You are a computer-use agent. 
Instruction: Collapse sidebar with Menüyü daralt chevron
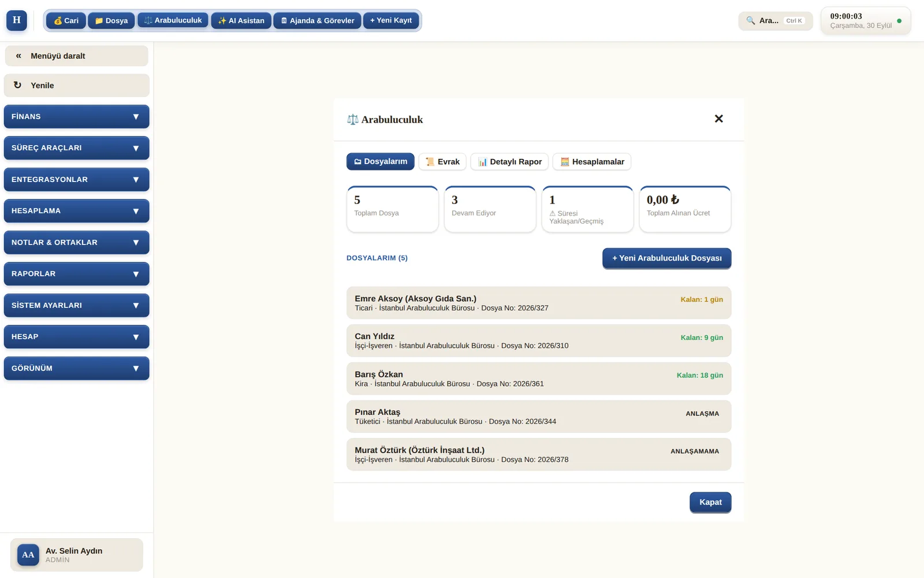pos(18,56)
